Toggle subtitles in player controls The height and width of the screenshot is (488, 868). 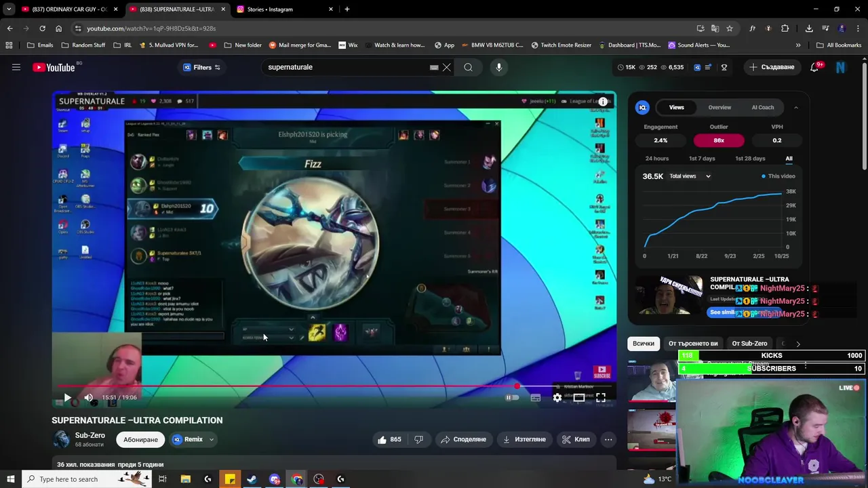coord(535,398)
